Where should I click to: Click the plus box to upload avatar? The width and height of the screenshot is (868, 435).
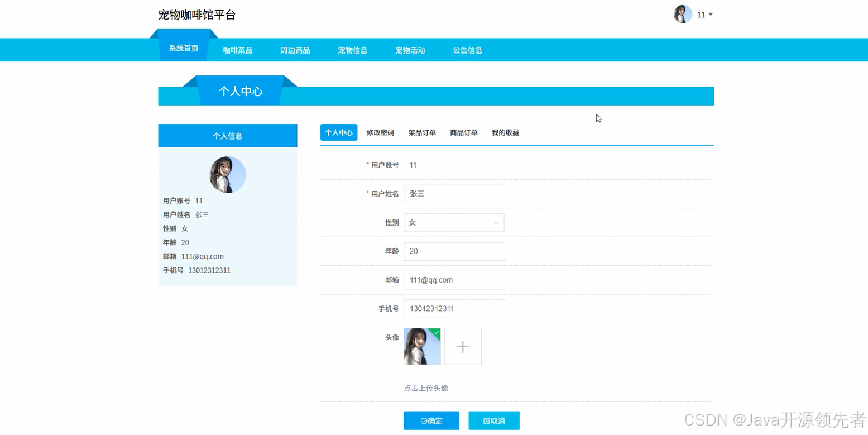(463, 346)
